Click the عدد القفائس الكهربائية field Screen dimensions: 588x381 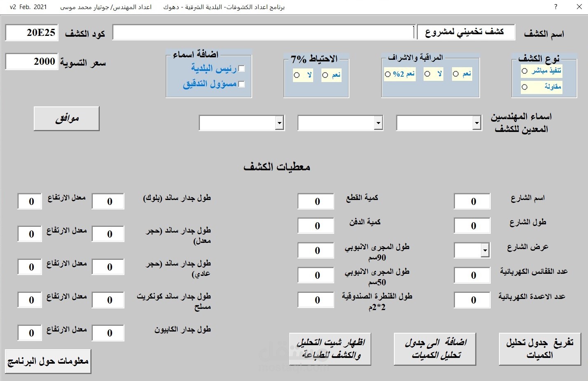(x=472, y=275)
